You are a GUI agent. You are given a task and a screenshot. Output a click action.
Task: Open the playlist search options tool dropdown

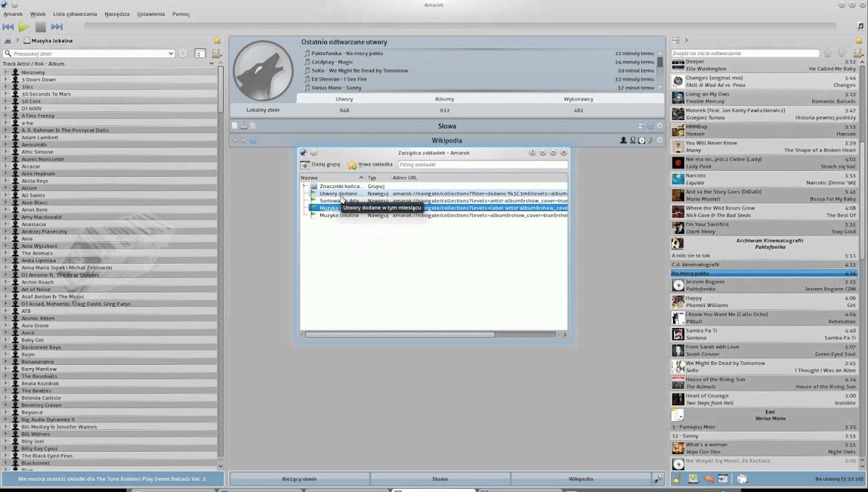(858, 53)
